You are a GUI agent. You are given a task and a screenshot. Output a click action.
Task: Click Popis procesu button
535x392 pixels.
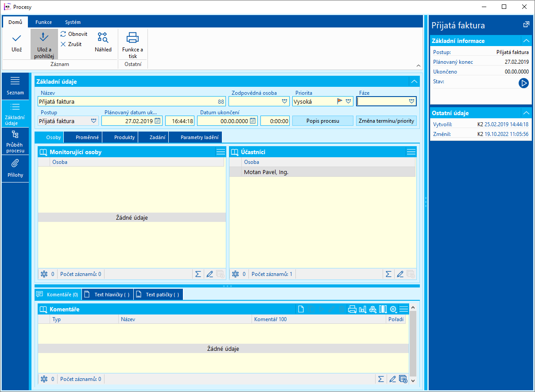[x=323, y=121]
